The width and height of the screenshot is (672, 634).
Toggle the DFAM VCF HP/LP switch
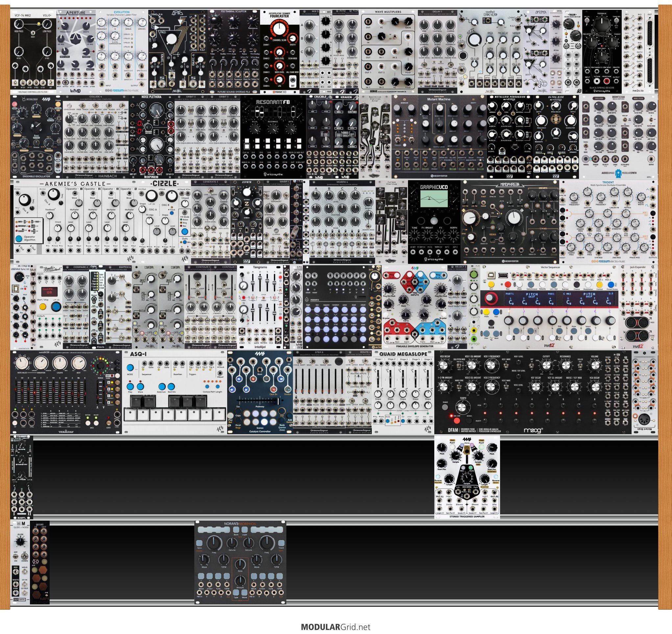tap(531, 365)
